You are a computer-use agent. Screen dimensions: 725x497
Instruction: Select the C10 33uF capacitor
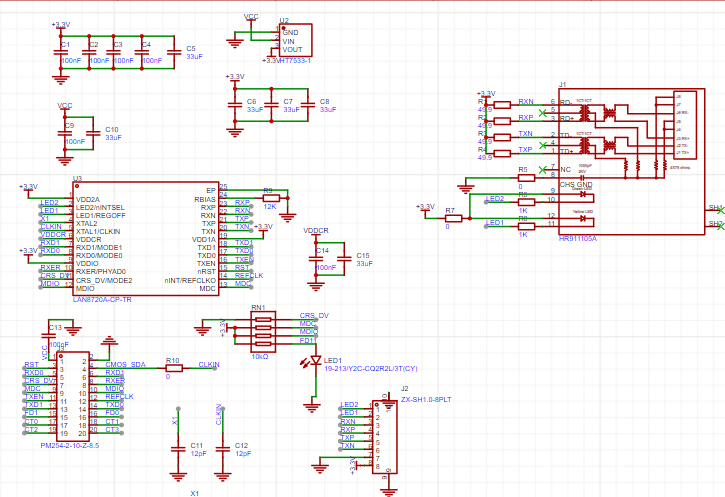[x=93, y=133]
